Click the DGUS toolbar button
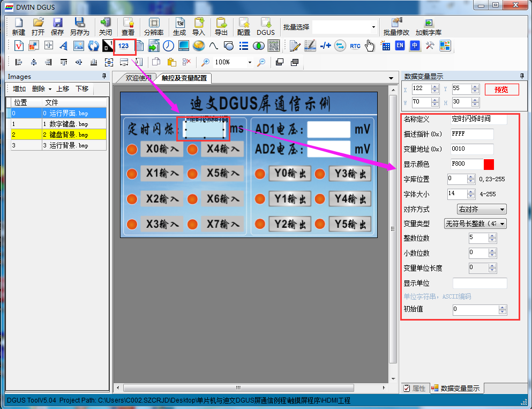The height and width of the screenshot is (409, 532). tap(266, 27)
